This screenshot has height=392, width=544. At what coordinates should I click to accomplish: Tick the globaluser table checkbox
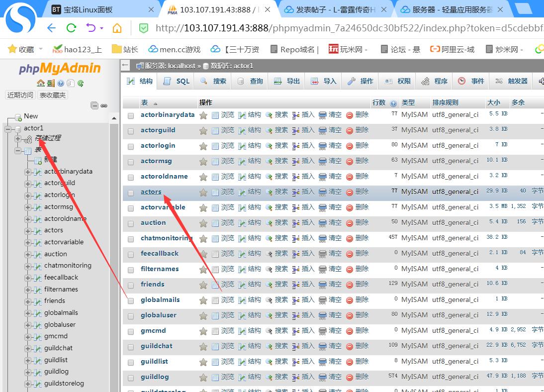(x=131, y=316)
